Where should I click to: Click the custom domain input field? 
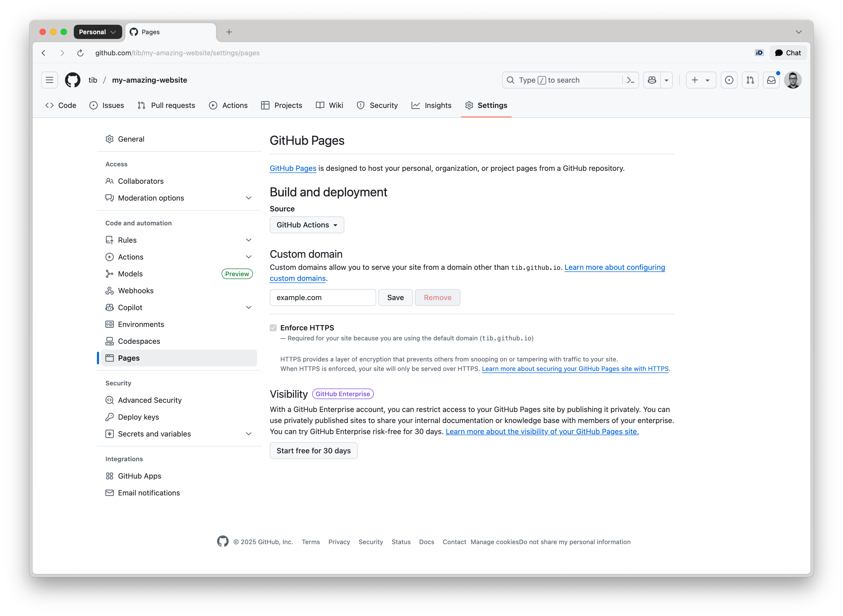pos(323,297)
